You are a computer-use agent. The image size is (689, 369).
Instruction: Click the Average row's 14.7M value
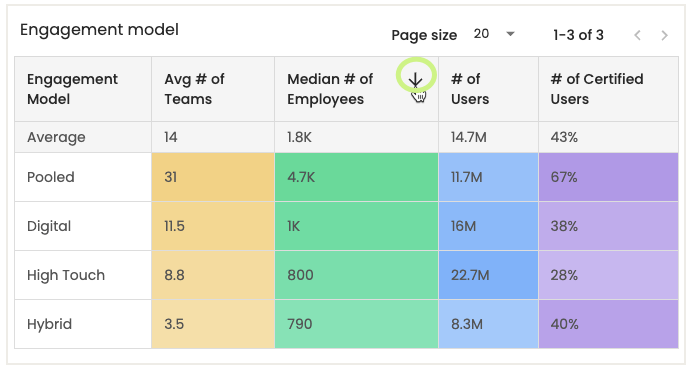click(x=468, y=137)
